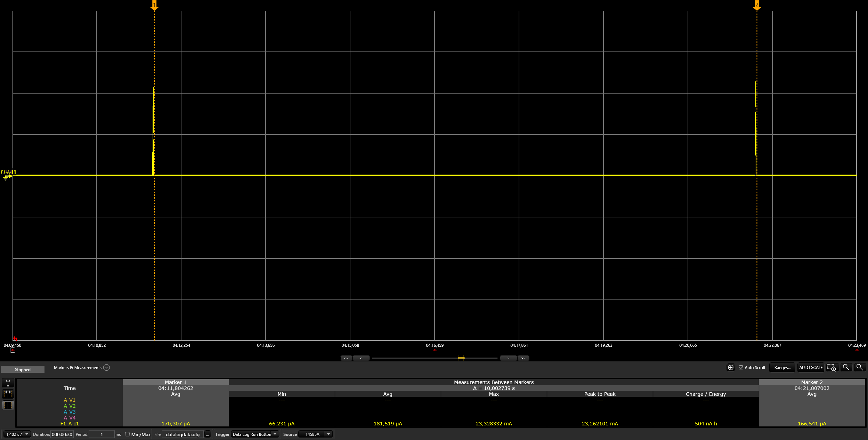Click the Peak to Peak column header
The height and width of the screenshot is (440, 868).
[600, 394]
